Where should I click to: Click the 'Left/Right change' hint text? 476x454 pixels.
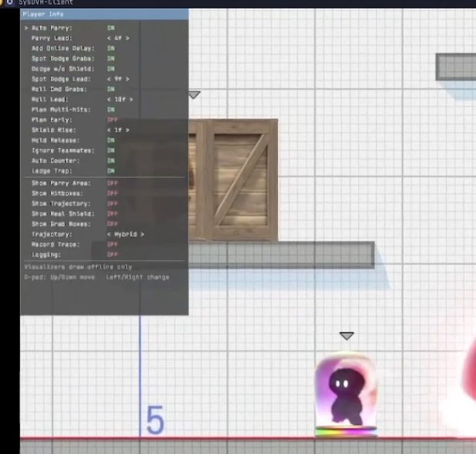138,277
